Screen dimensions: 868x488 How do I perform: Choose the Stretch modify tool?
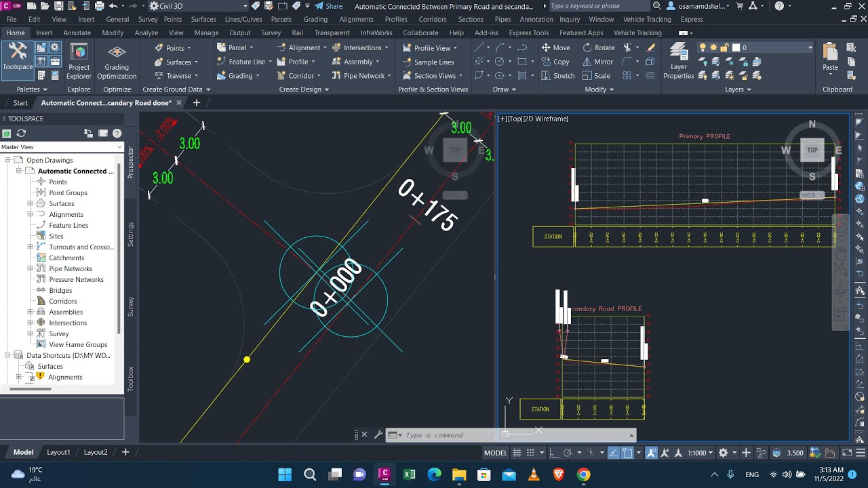click(558, 76)
